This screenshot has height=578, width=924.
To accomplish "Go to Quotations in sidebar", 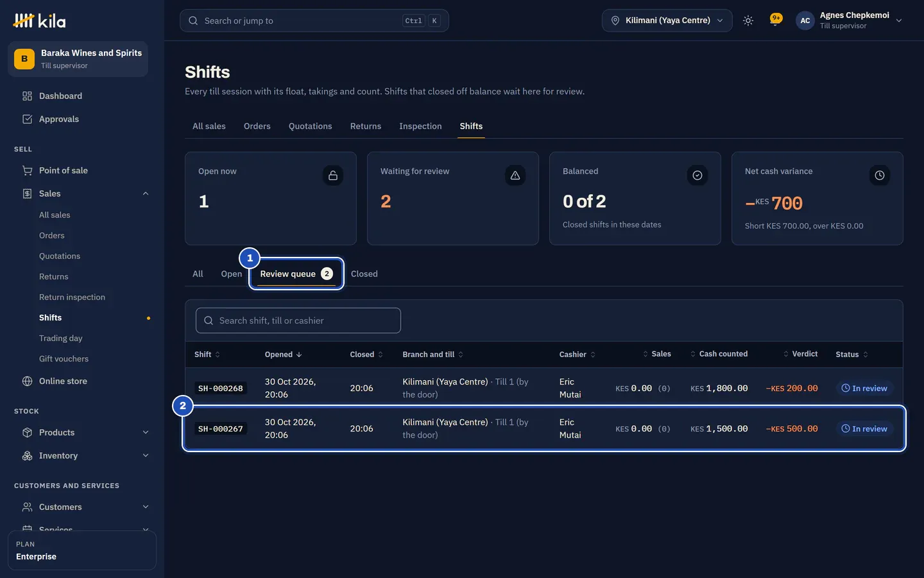I will pyautogui.click(x=60, y=256).
